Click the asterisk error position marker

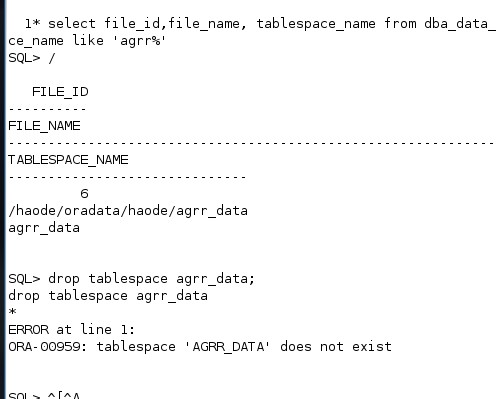coord(12,312)
